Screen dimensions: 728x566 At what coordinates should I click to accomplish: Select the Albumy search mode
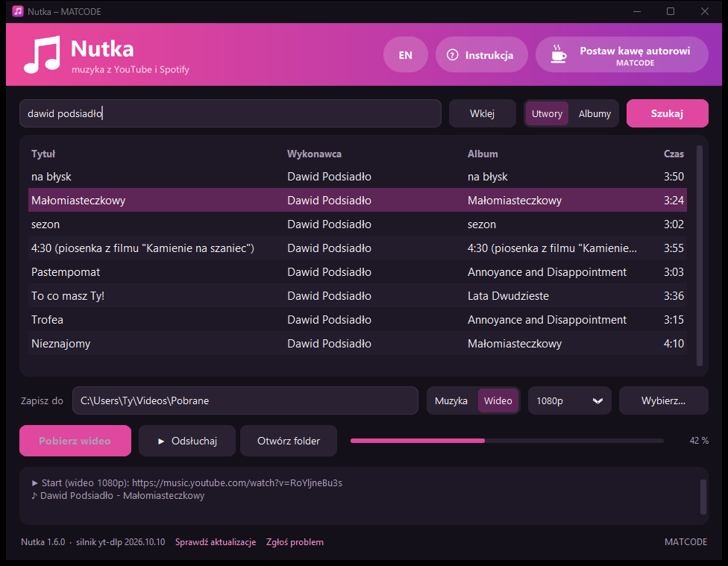pos(594,114)
